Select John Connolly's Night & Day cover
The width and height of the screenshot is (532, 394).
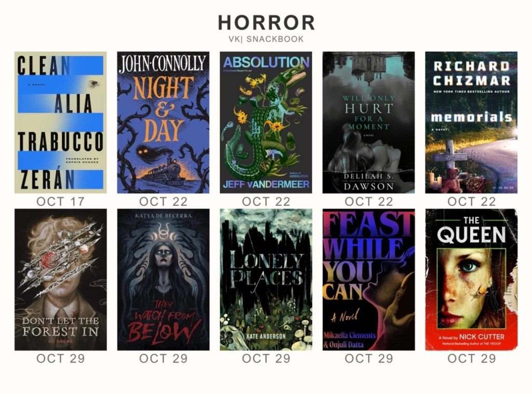point(163,123)
